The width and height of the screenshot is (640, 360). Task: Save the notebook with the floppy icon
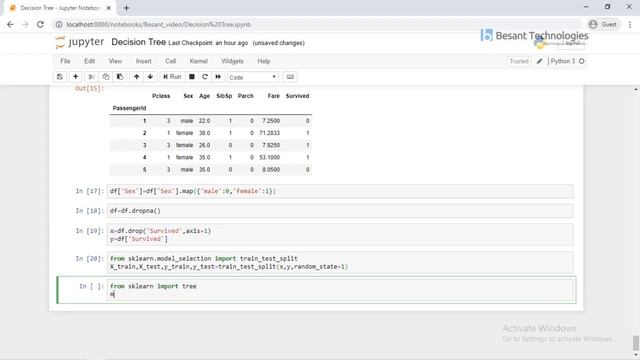point(60,77)
